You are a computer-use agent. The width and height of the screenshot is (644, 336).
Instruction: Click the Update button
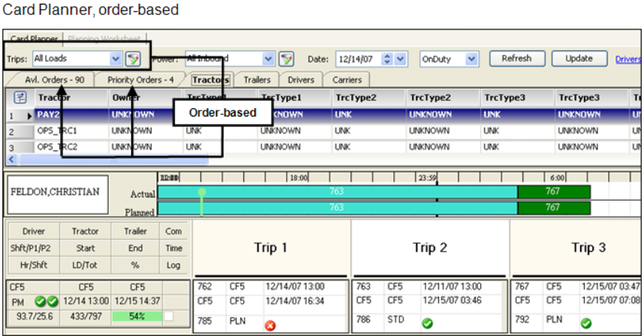pyautogui.click(x=579, y=58)
